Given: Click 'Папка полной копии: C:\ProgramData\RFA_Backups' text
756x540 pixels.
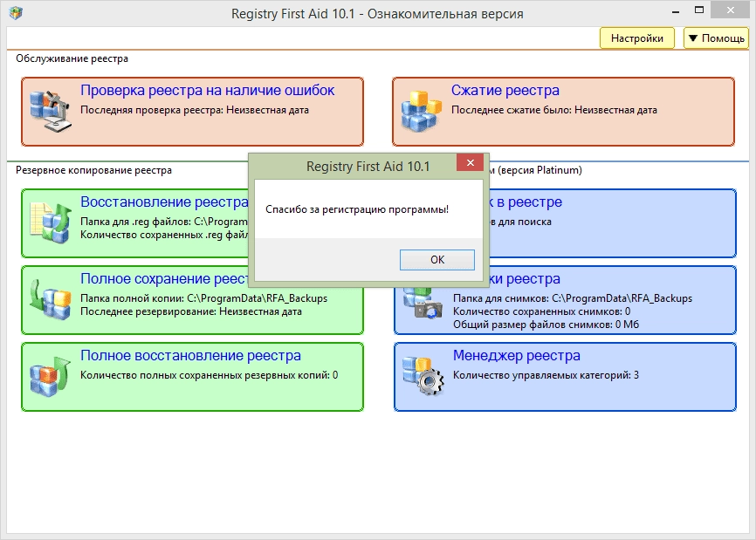Looking at the screenshot, I should 203,298.
